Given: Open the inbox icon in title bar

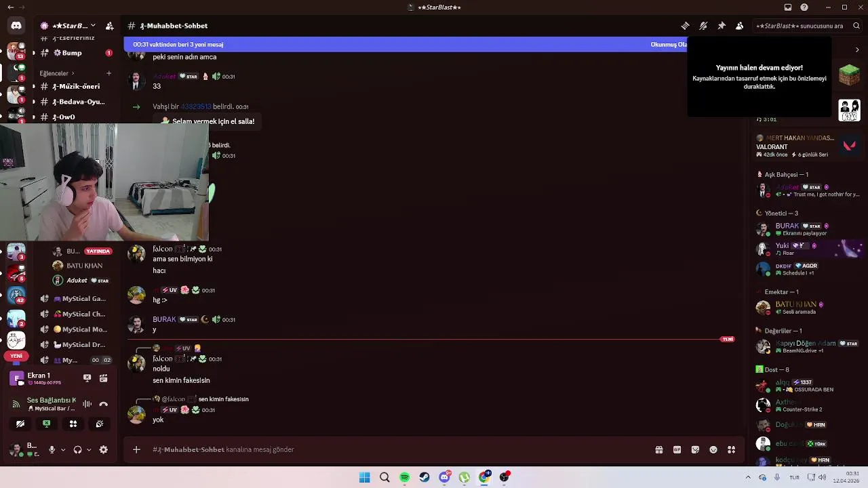Looking at the screenshot, I should coord(787,7).
